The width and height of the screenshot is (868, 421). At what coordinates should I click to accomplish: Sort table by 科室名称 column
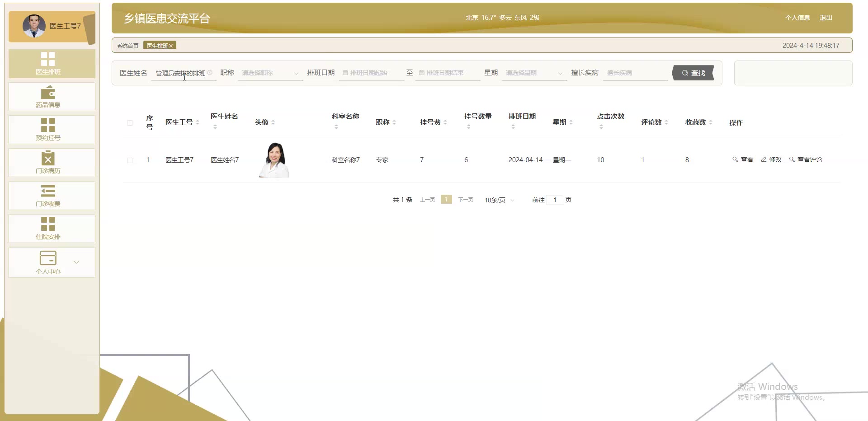click(x=336, y=127)
